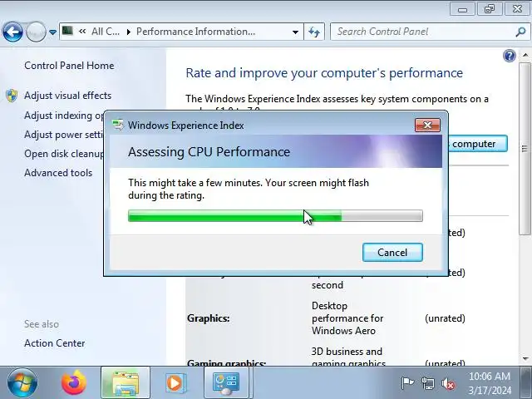Open the address bar history dropdown

[296, 32]
